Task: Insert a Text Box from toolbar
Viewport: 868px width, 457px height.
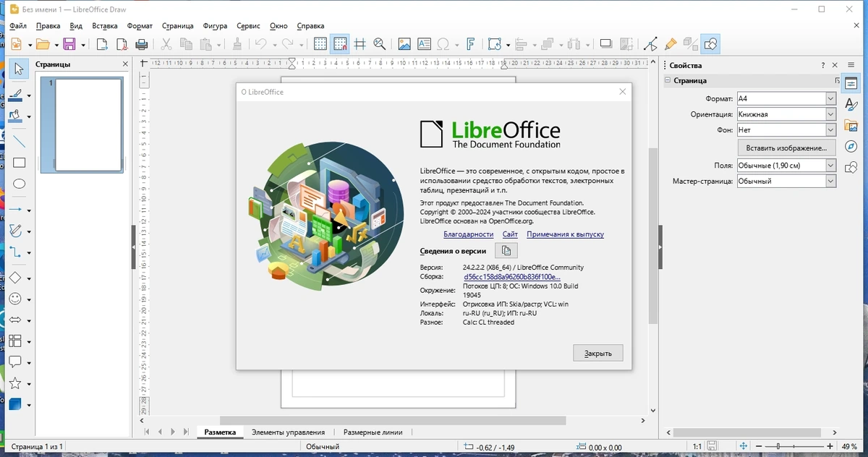Action: coord(424,44)
